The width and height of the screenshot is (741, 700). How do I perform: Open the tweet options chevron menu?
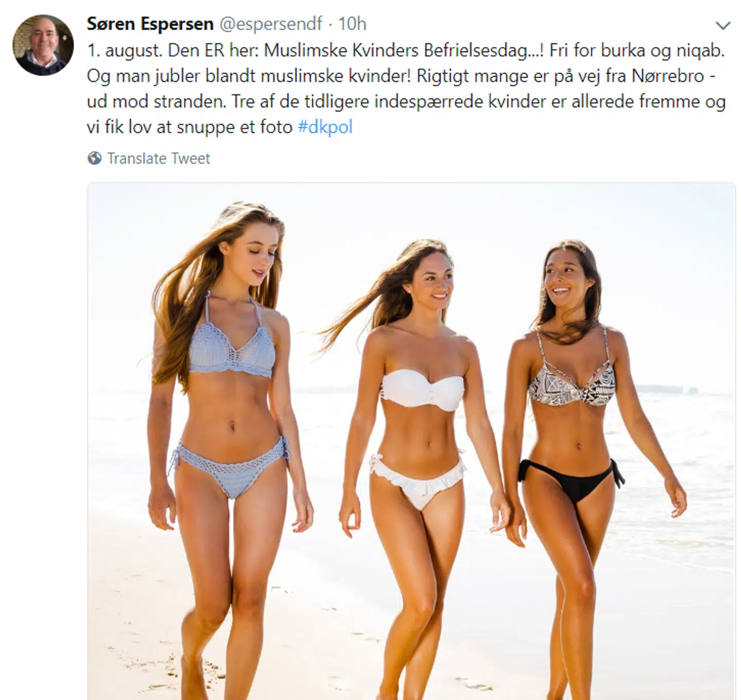723,25
